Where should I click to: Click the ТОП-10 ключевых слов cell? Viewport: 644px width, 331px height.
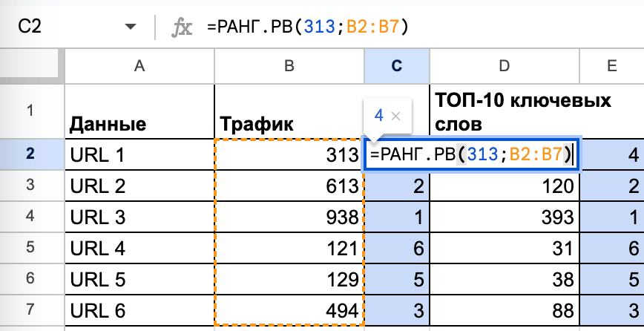click(505, 111)
